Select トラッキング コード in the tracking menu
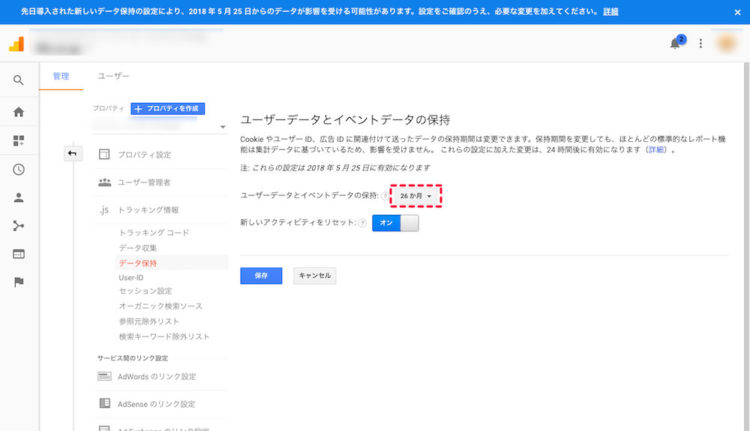750x431 pixels. [x=154, y=232]
